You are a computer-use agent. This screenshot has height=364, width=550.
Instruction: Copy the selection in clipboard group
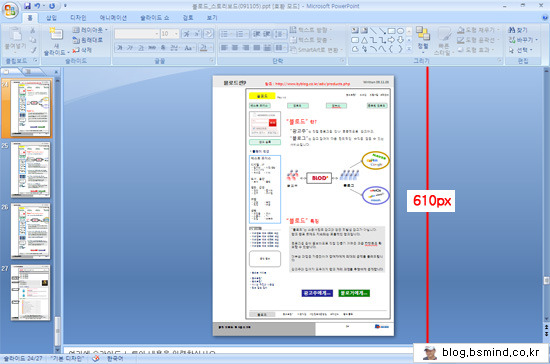33,40
